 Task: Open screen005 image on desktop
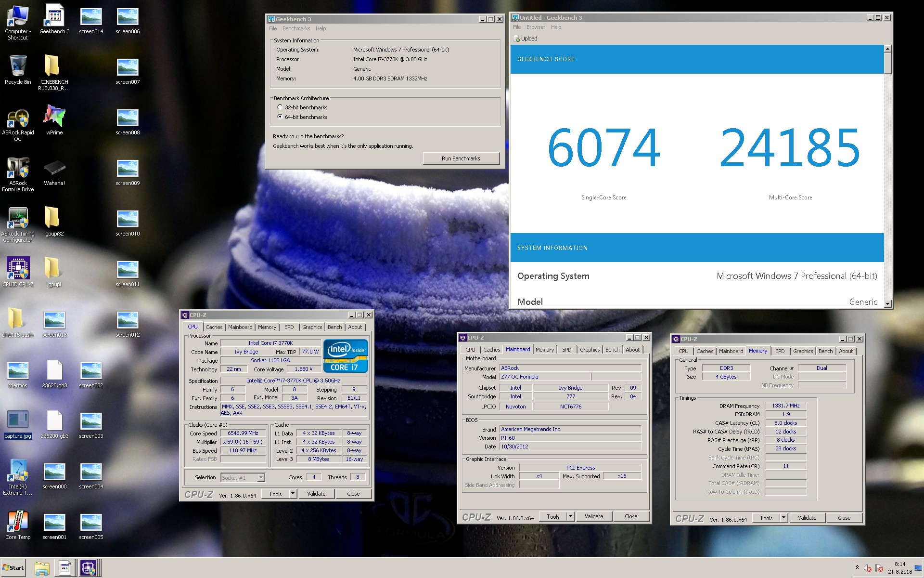pos(91,525)
